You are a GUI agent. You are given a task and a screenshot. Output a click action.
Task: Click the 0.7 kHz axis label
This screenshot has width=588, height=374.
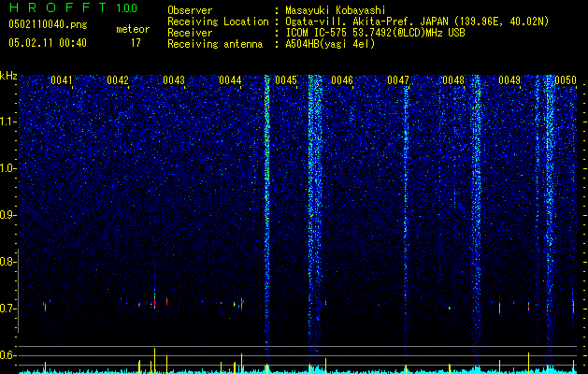pyautogui.click(x=7, y=309)
